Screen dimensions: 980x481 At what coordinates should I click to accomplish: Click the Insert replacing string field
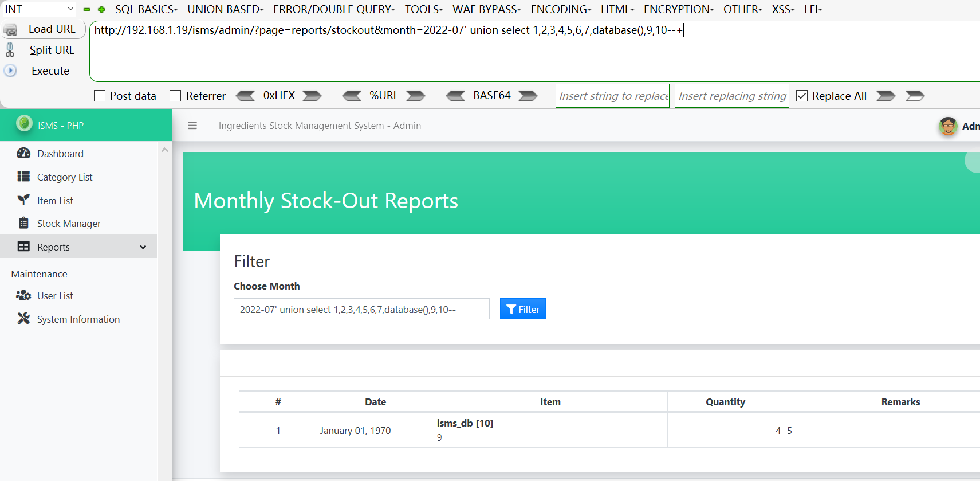[x=732, y=96]
